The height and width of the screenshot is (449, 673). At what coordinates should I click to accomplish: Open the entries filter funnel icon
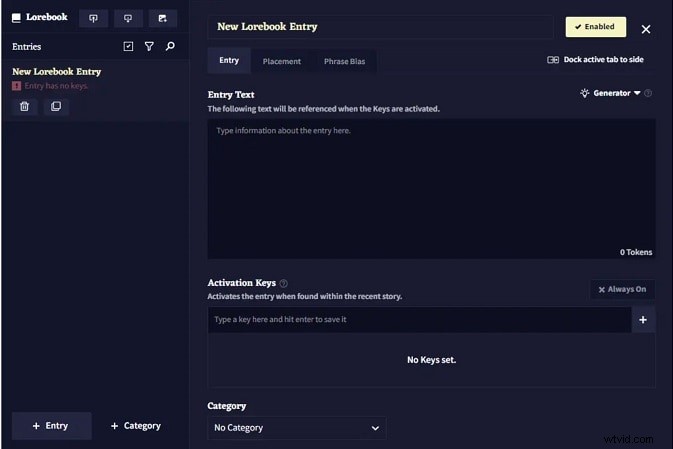149,46
